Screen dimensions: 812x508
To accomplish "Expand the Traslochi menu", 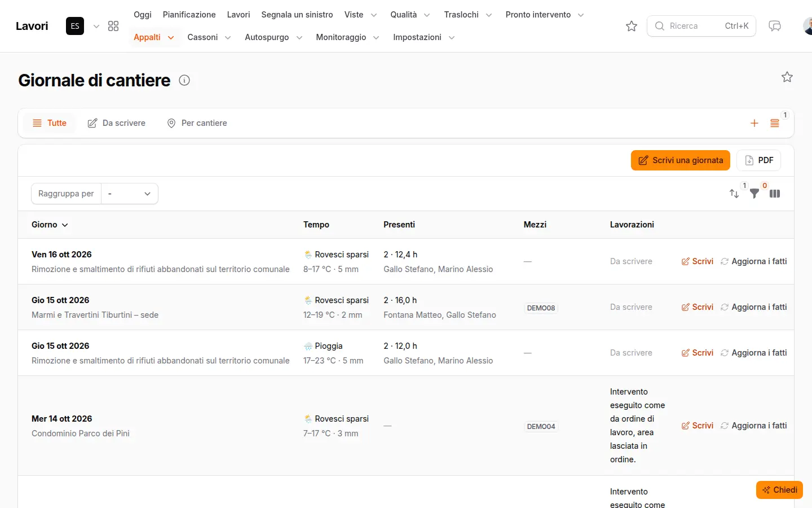I will [467, 15].
